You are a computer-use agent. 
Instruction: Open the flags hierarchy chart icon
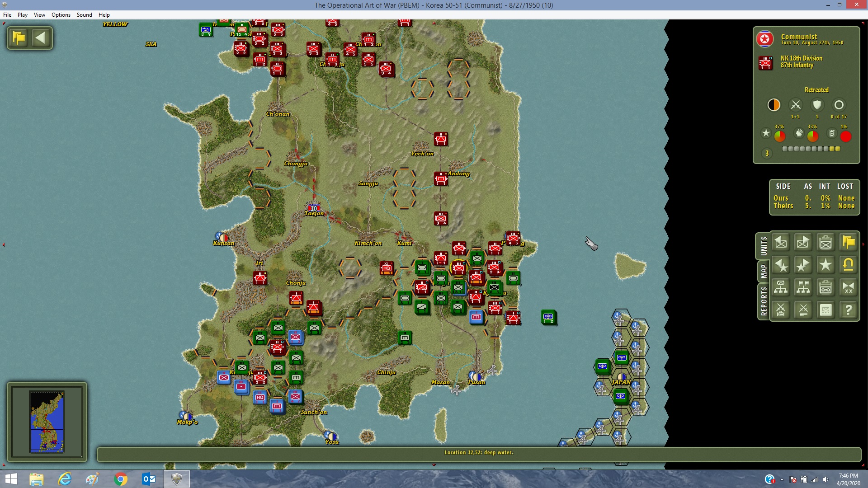coord(803,287)
